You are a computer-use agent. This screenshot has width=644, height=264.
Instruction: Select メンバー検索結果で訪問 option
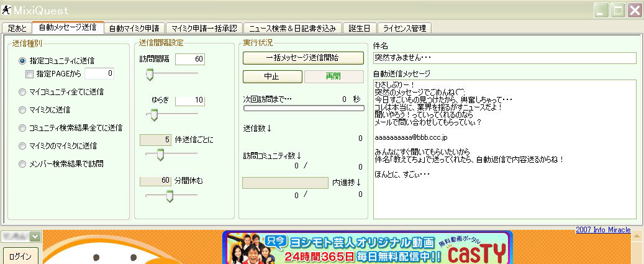pos(61,164)
